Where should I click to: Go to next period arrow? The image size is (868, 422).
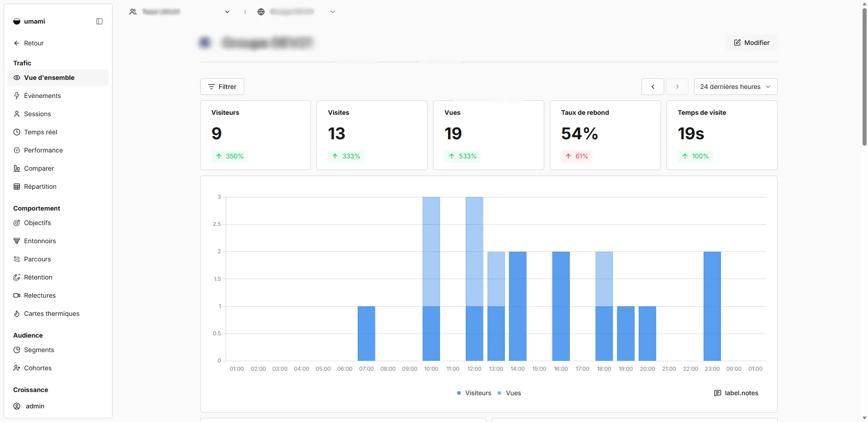click(677, 87)
